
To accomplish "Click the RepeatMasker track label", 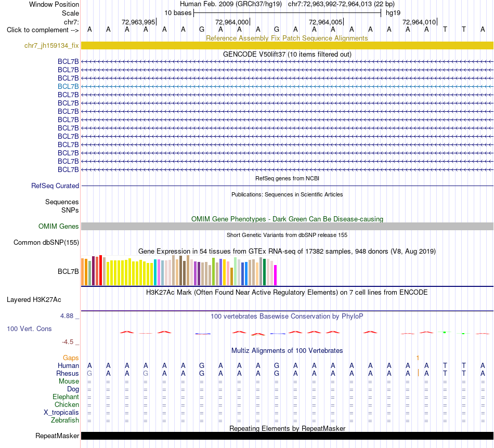I will 57,436.
